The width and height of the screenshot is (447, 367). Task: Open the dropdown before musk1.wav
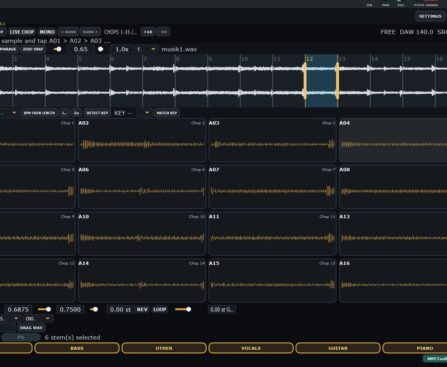pyautogui.click(x=146, y=49)
